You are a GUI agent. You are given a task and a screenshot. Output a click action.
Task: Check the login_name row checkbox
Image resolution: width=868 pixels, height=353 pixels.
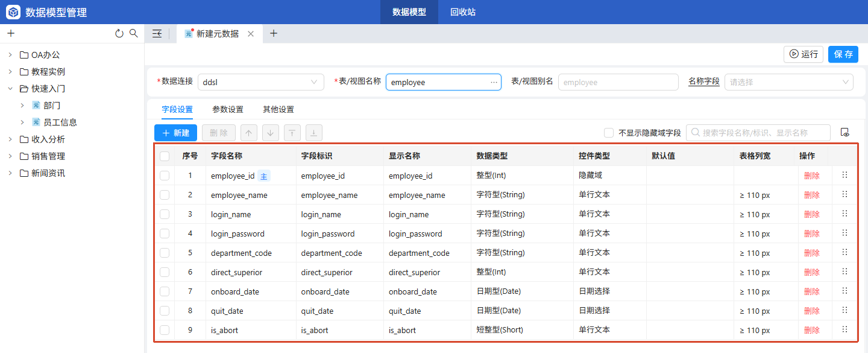coord(165,214)
